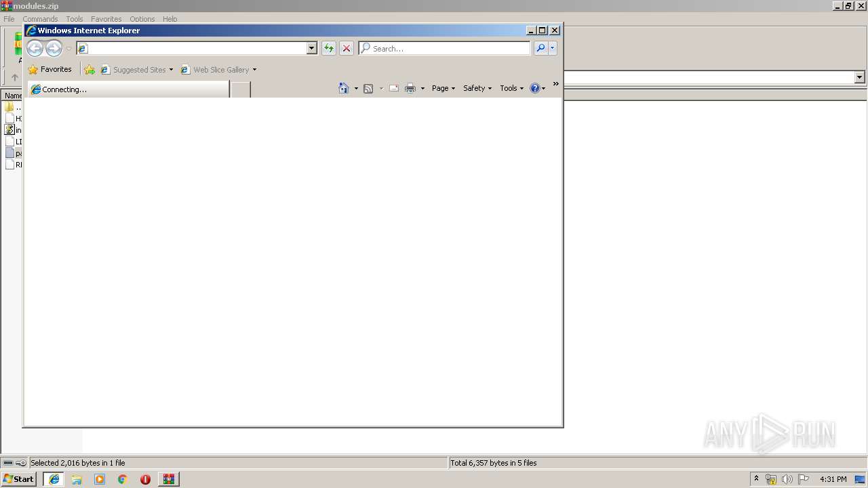Open the search provider dropdown arrow
This screenshot has height=488, width=868.
553,48
